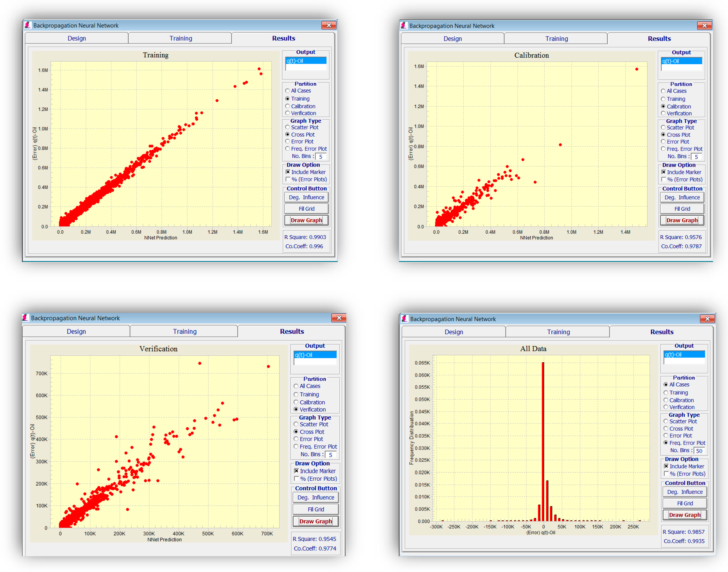This screenshot has width=728, height=572.
Task: Click the No. Bins field in the Calibration window
Action: point(696,157)
